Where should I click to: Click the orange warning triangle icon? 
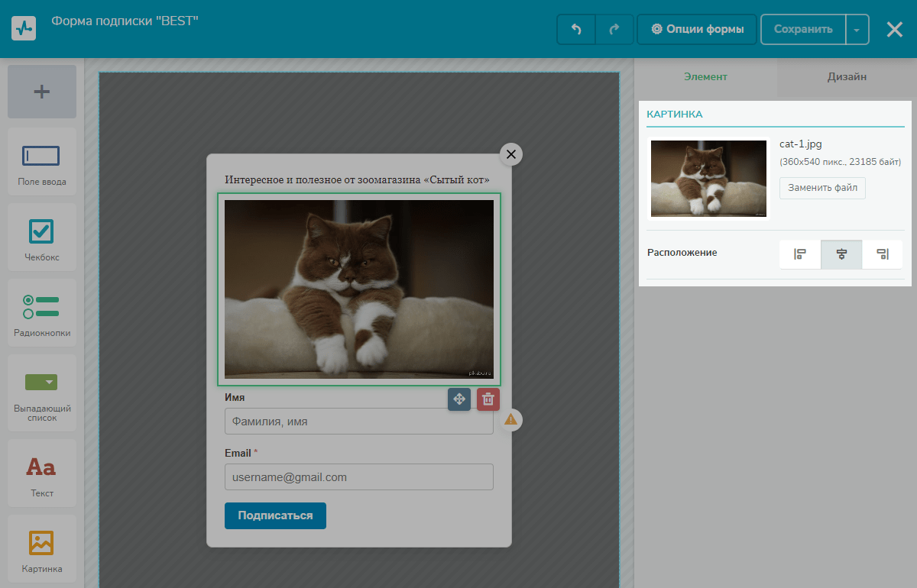click(x=511, y=419)
